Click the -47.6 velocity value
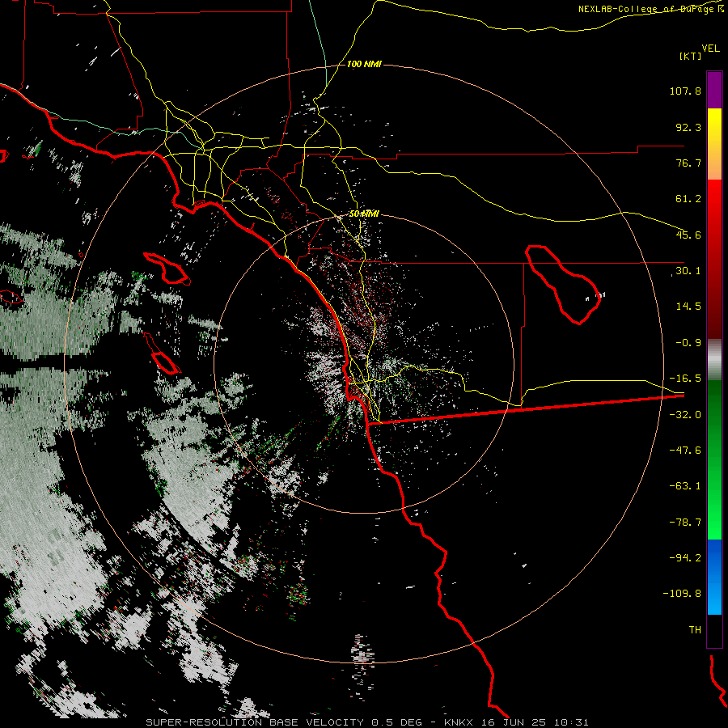The width and height of the screenshot is (728, 728). click(685, 451)
